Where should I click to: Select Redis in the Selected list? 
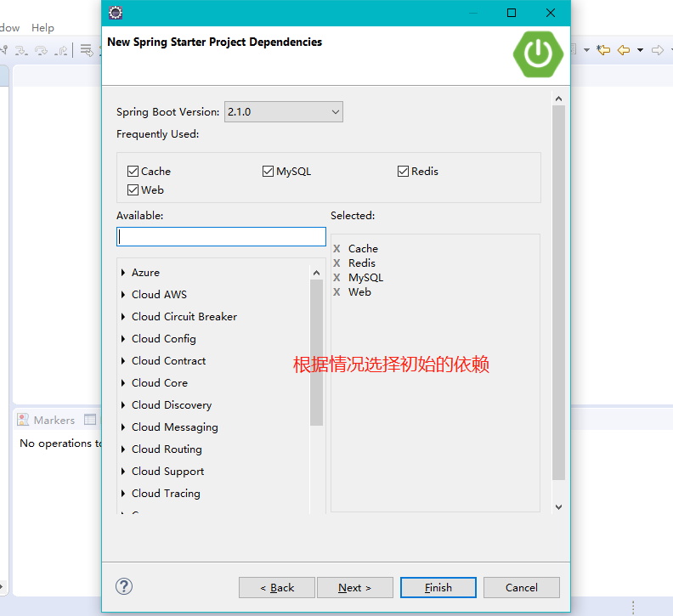362,263
